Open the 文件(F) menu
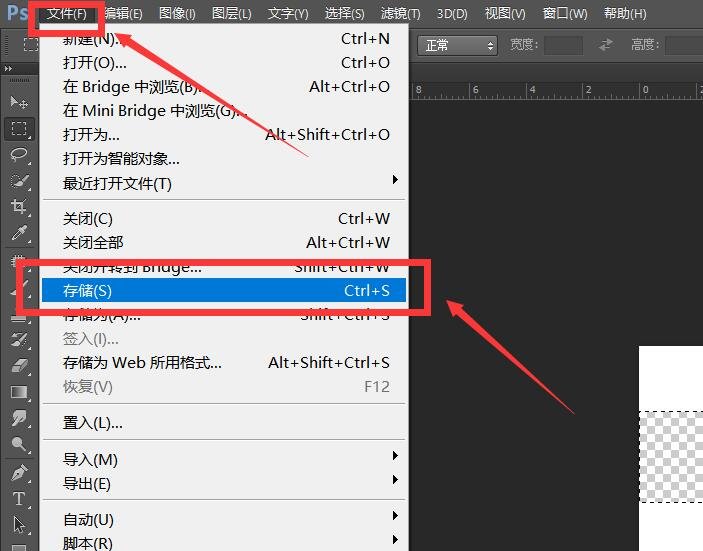The width and height of the screenshot is (703, 551). pos(67,13)
